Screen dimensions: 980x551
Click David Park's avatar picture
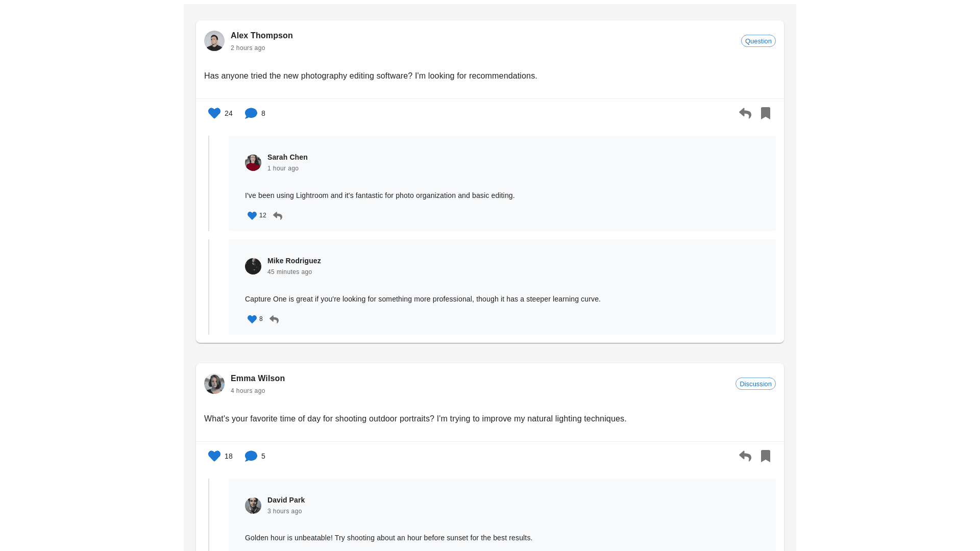253,506
